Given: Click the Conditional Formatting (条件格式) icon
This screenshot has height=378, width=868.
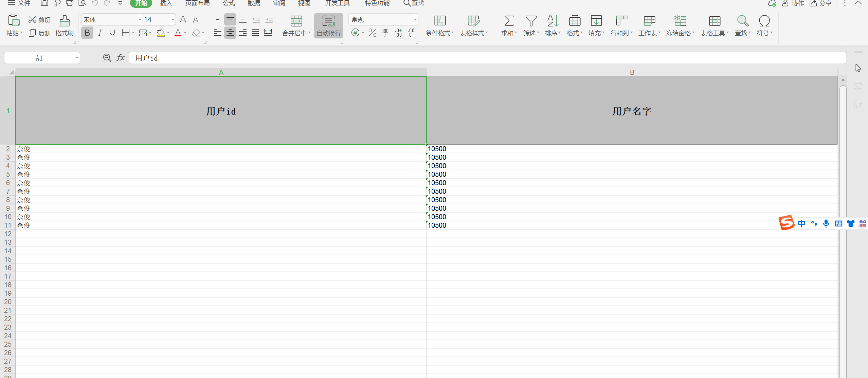Looking at the screenshot, I should click(440, 21).
